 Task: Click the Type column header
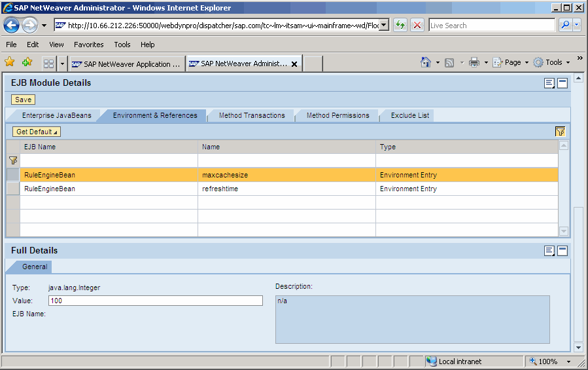click(x=467, y=147)
